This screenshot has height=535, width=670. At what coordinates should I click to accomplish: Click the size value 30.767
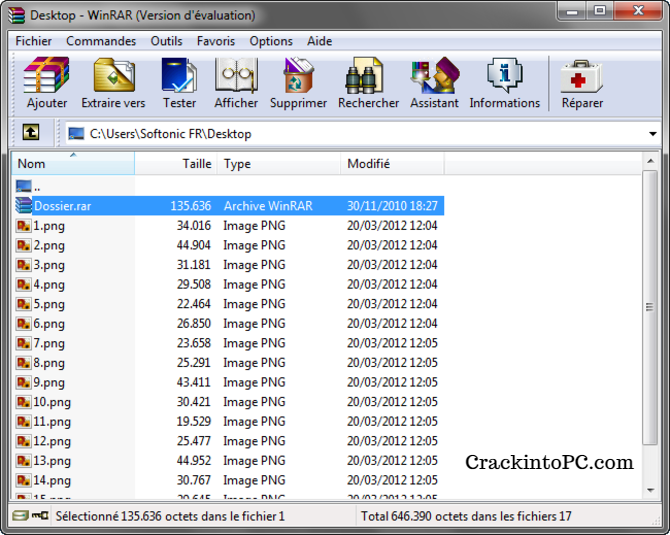coord(194,480)
